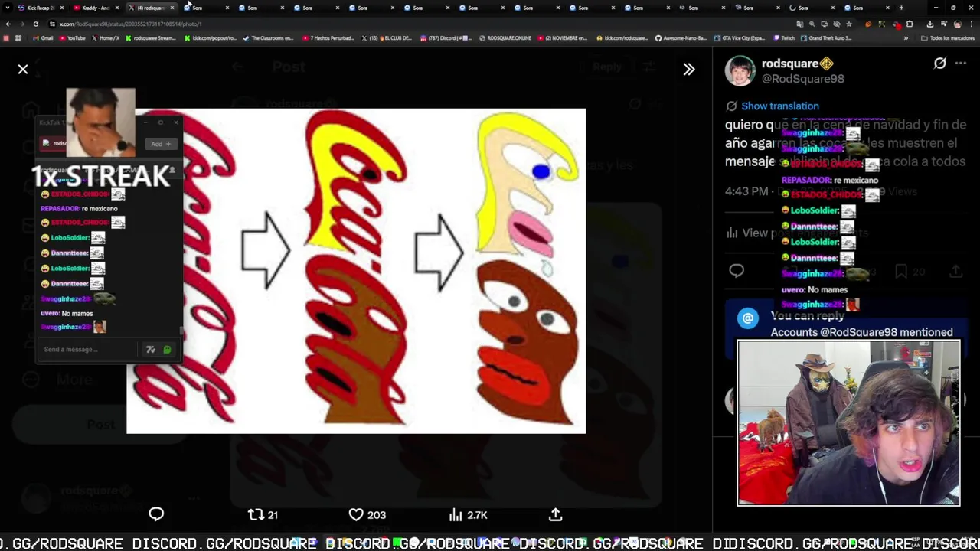Click the REPASADOR username in KickTalk chat

pos(59,209)
